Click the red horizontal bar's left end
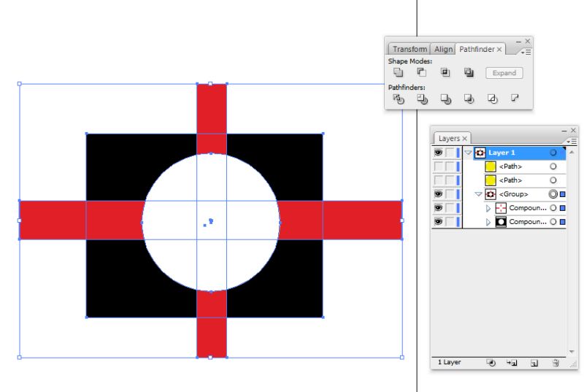 tap(52, 220)
